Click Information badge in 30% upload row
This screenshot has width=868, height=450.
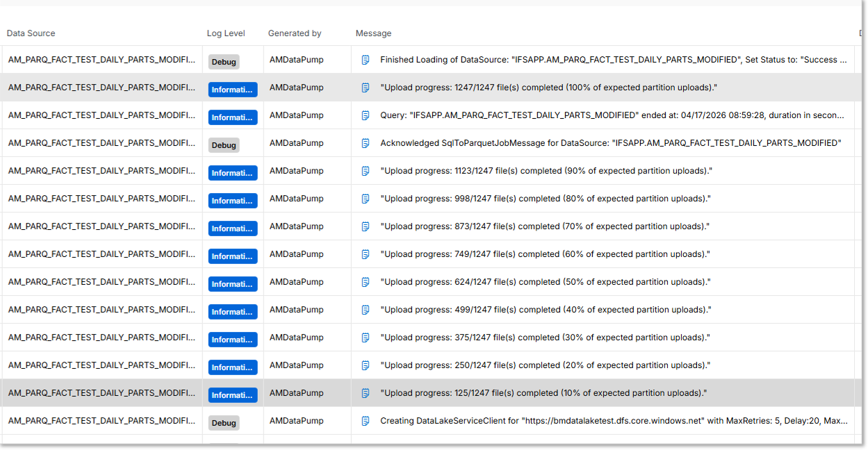233,340
